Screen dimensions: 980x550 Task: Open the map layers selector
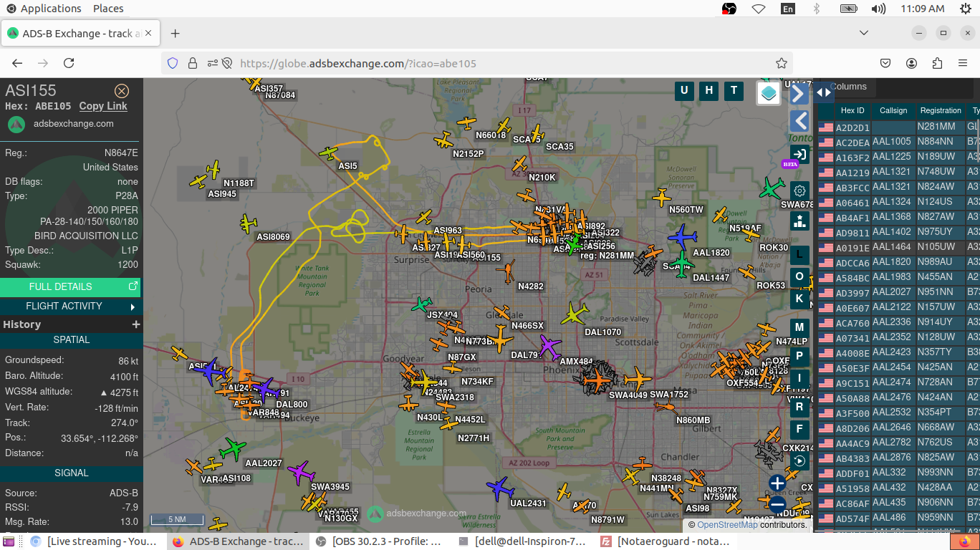tap(769, 93)
